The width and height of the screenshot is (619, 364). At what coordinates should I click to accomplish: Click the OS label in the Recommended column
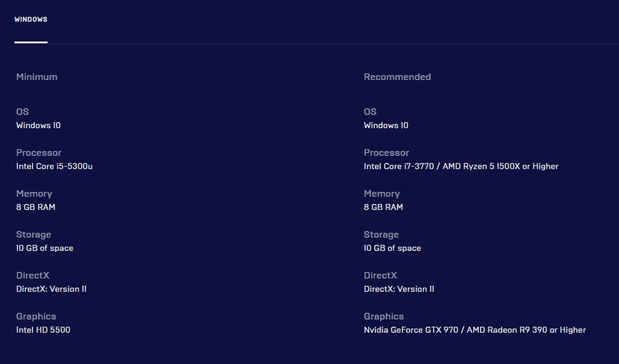coord(370,112)
